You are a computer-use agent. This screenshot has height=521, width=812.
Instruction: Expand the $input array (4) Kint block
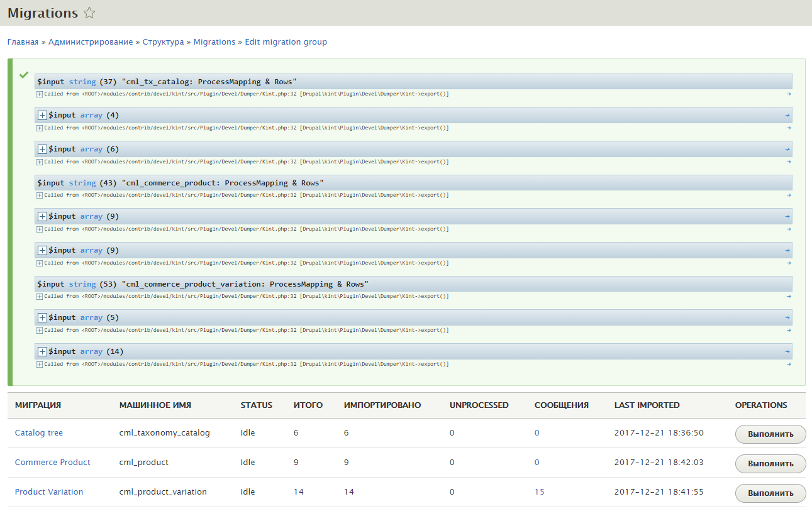tap(42, 114)
